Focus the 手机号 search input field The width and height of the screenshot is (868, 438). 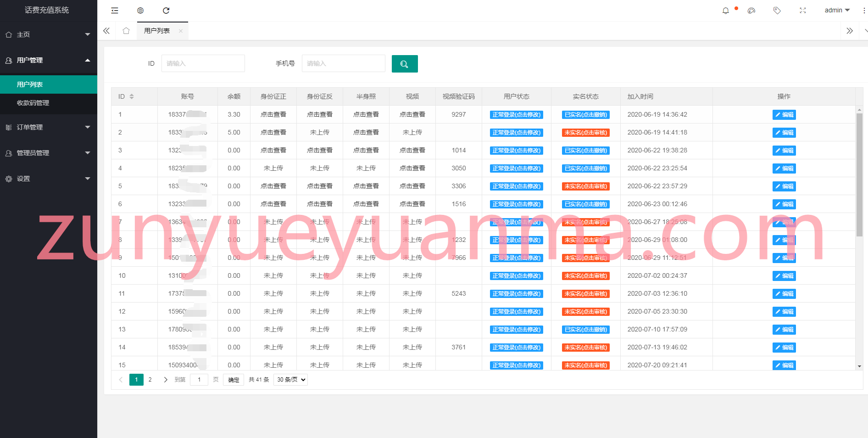click(x=344, y=63)
